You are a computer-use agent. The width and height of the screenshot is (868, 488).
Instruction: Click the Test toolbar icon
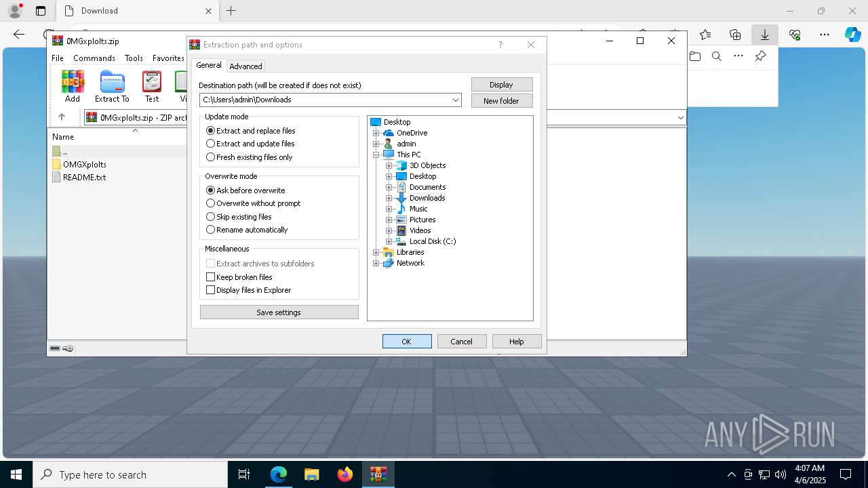[x=152, y=86]
